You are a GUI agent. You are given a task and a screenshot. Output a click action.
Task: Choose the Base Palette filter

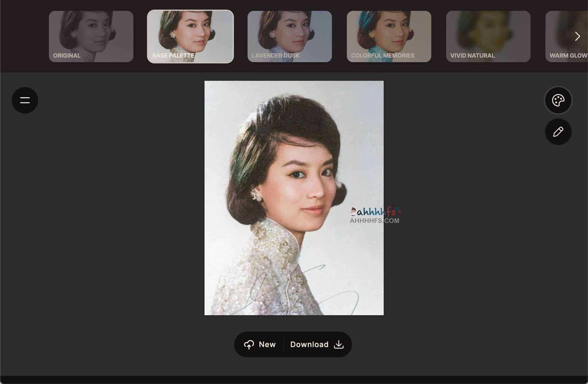[190, 36]
